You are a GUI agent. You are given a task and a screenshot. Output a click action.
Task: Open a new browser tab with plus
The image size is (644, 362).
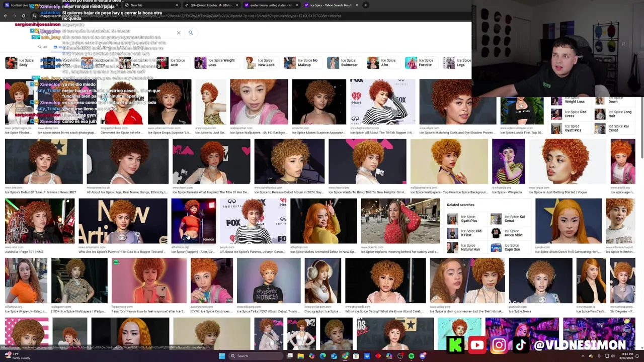366,5
